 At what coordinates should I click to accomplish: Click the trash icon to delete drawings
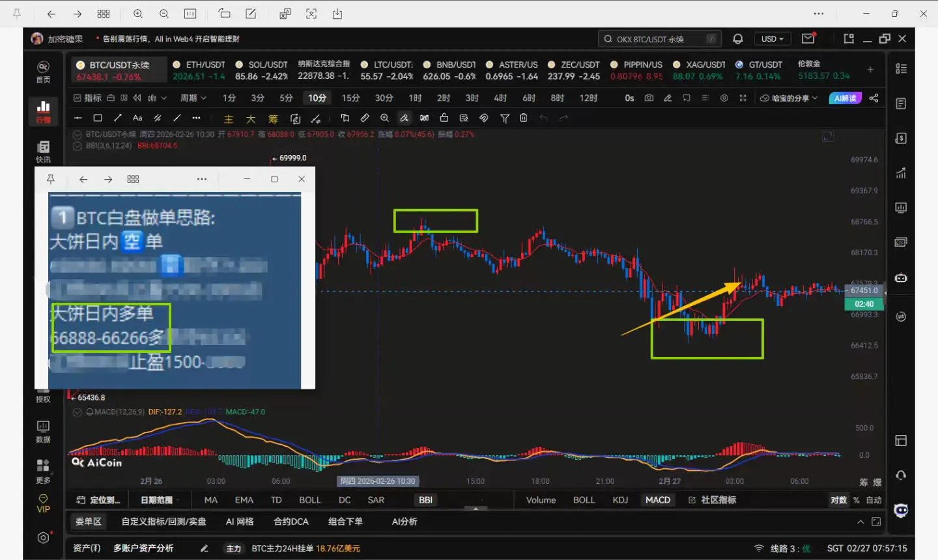(x=524, y=118)
